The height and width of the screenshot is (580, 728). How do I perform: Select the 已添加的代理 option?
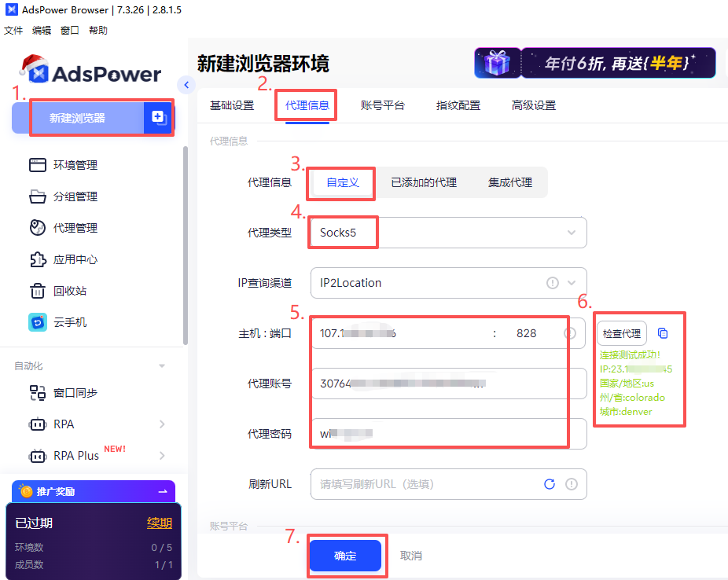pyautogui.click(x=424, y=182)
